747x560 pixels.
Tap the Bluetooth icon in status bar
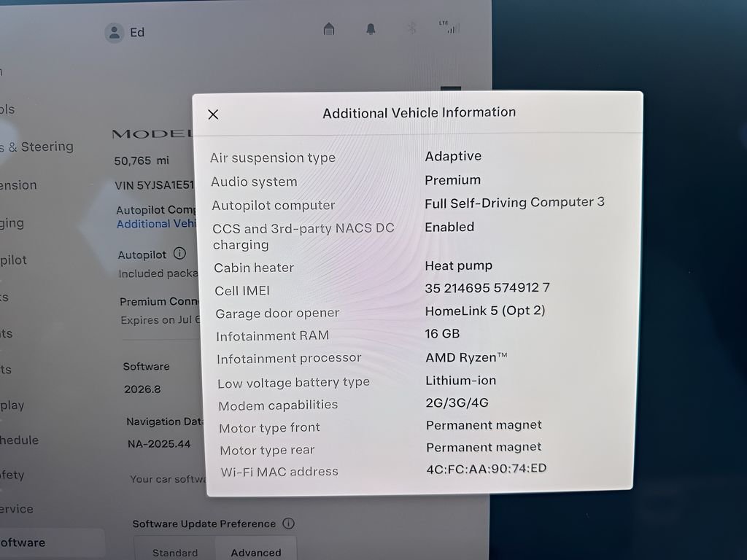[x=411, y=29]
